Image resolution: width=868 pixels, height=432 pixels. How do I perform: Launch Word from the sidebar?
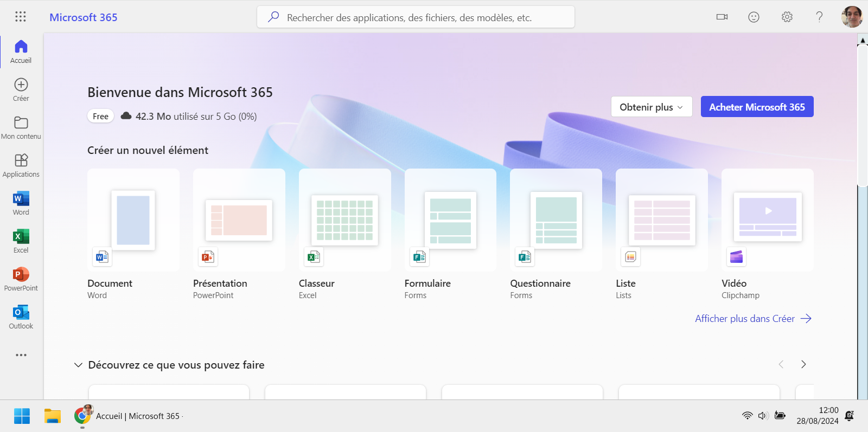[x=21, y=204]
